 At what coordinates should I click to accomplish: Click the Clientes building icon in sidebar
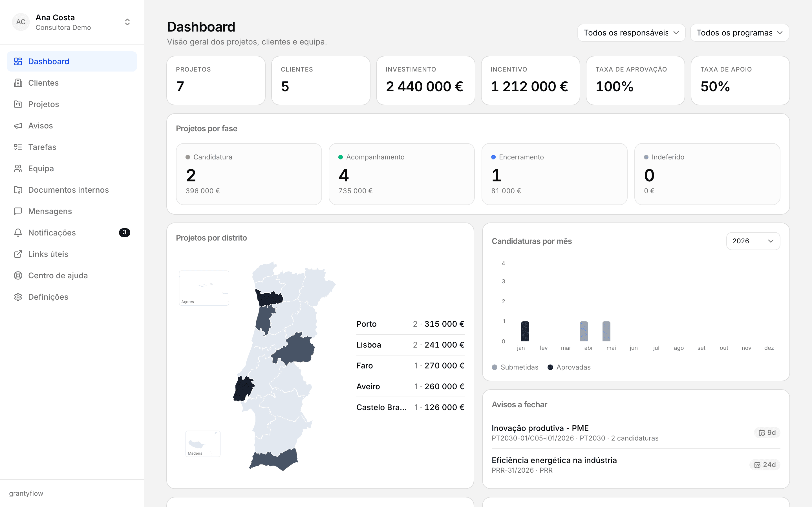pos(18,83)
